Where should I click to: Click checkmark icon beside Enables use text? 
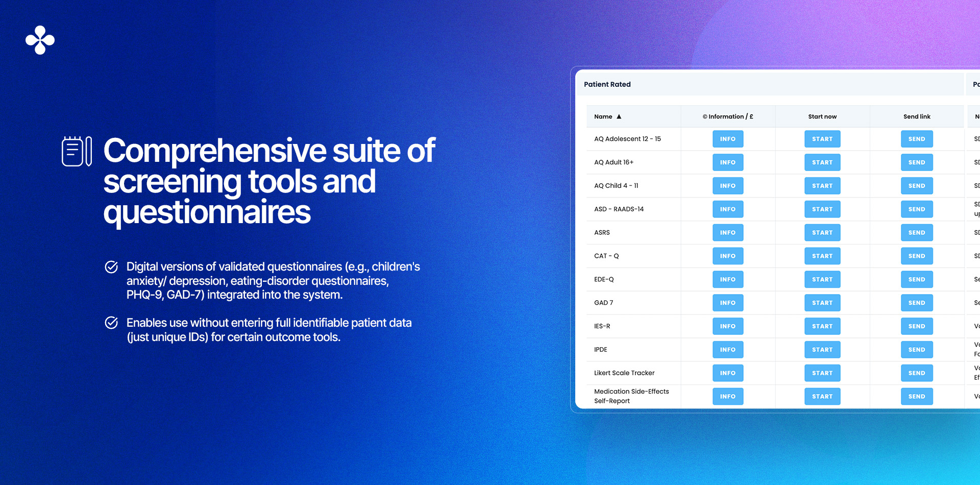[111, 323]
